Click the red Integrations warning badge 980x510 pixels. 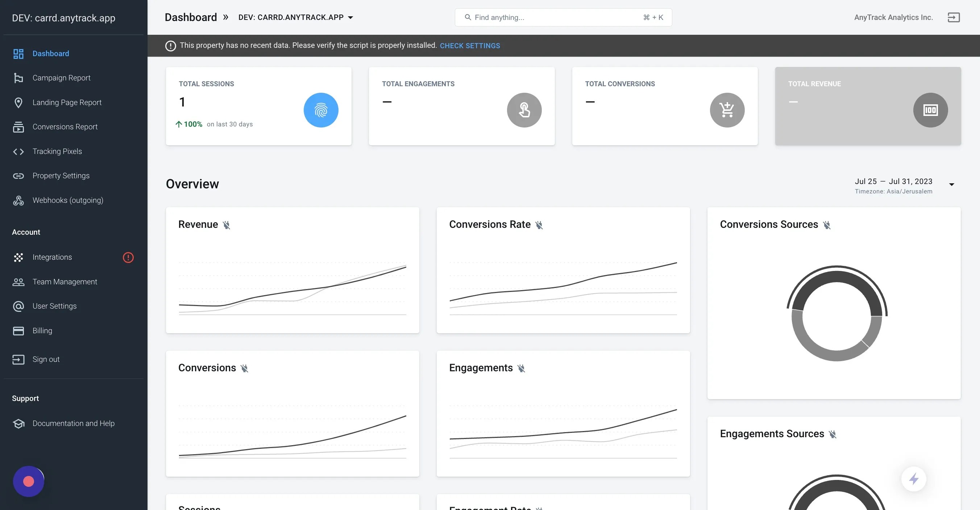[x=128, y=258]
